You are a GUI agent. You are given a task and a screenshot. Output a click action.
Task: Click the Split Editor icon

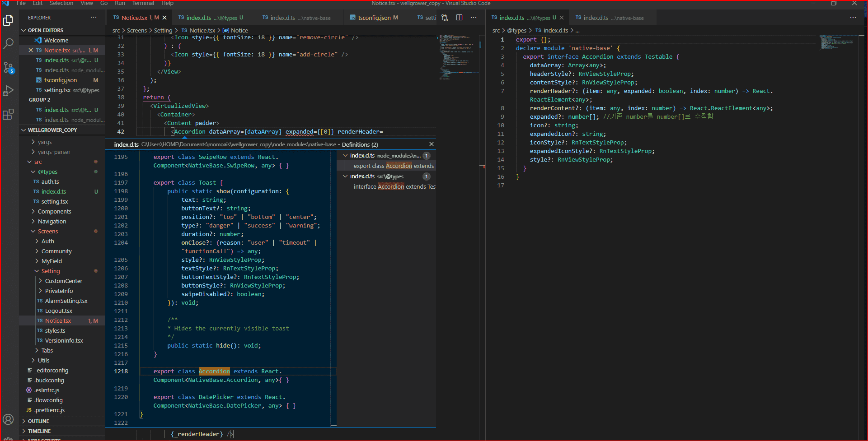point(459,18)
